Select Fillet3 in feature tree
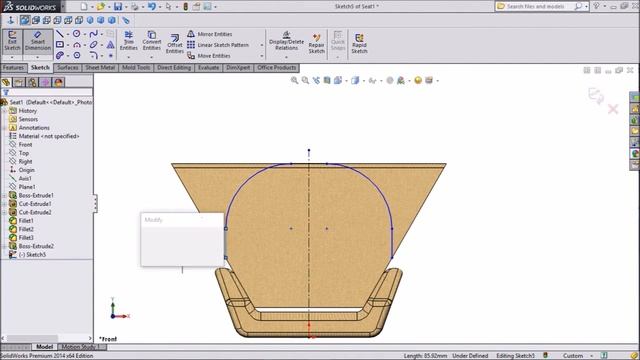Screen dimensions: 640x360 point(26,238)
